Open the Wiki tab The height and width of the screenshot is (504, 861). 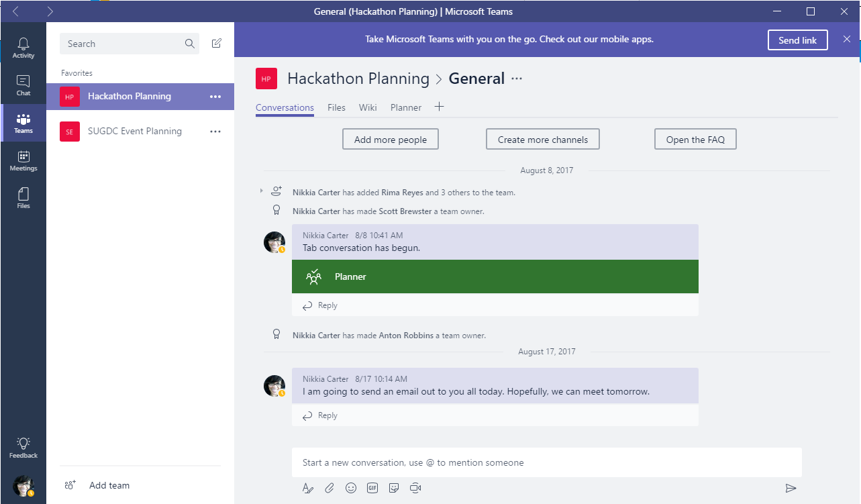tap(368, 107)
